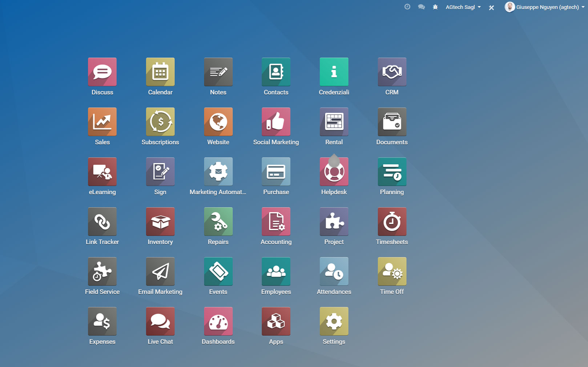This screenshot has height=367, width=588.
Task: Open the Discuss app
Action: pos(102,72)
